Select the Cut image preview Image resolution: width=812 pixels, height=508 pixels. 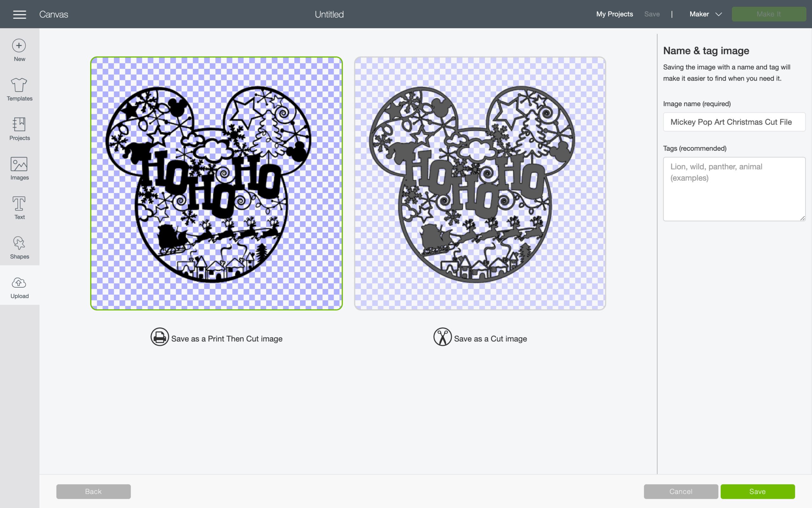click(x=480, y=184)
